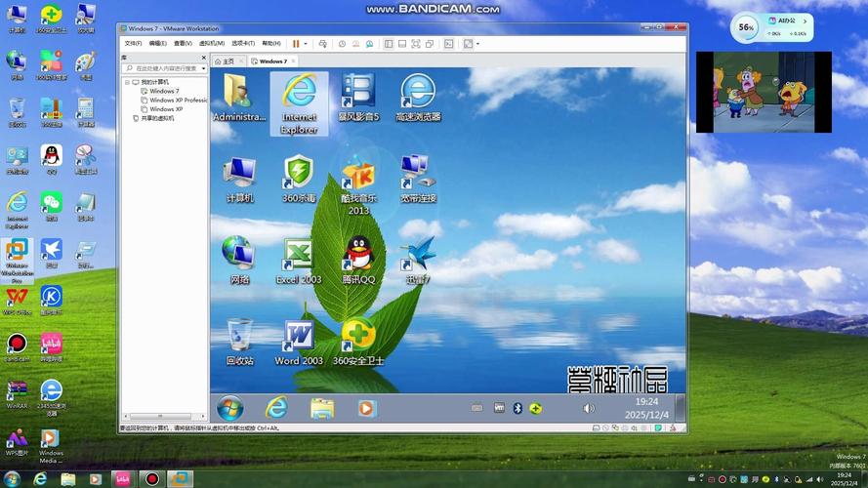Revert to the snapshot via the VMware toolbar icon
The width and height of the screenshot is (868, 488).
coord(356,44)
